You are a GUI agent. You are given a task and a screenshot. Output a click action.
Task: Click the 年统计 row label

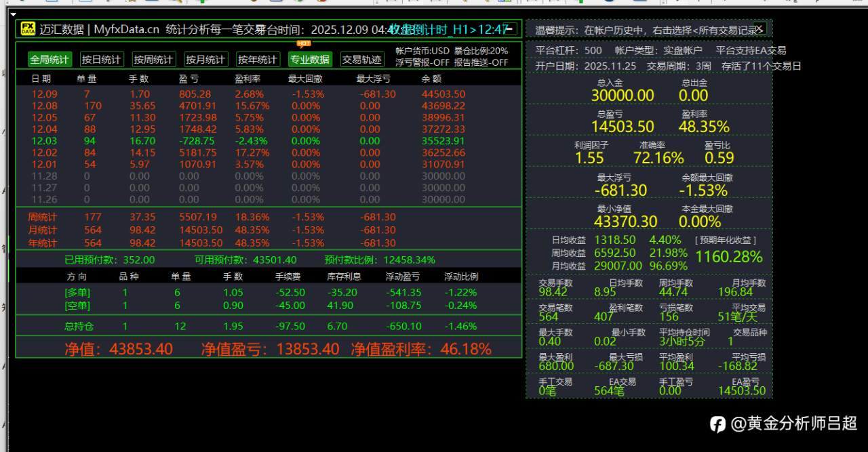pos(43,243)
